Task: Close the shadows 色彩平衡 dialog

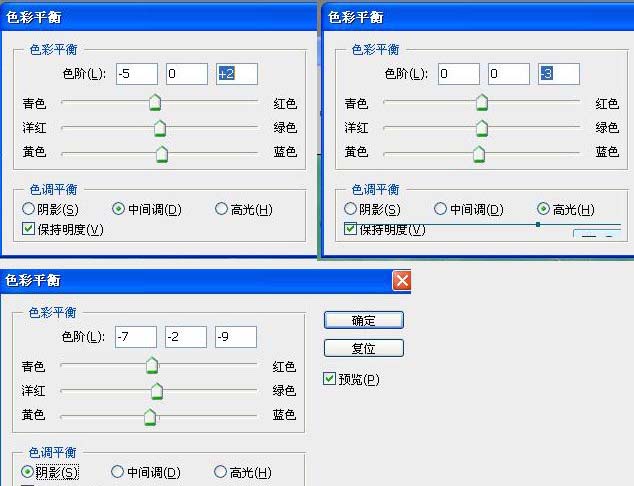Action: pyautogui.click(x=402, y=280)
